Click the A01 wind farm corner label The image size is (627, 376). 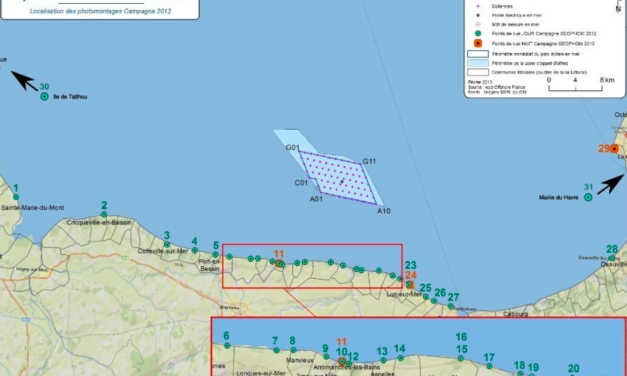[x=316, y=199]
